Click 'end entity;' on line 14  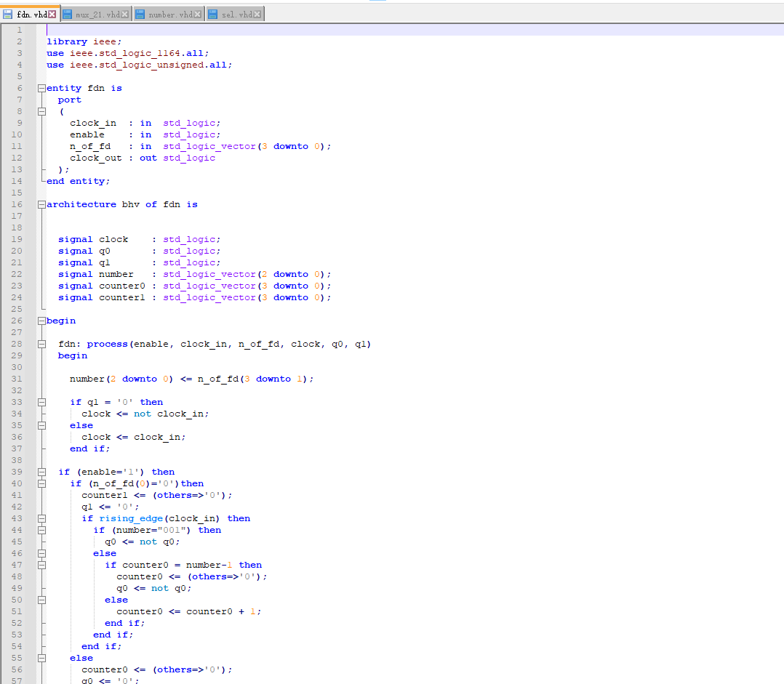(x=78, y=181)
